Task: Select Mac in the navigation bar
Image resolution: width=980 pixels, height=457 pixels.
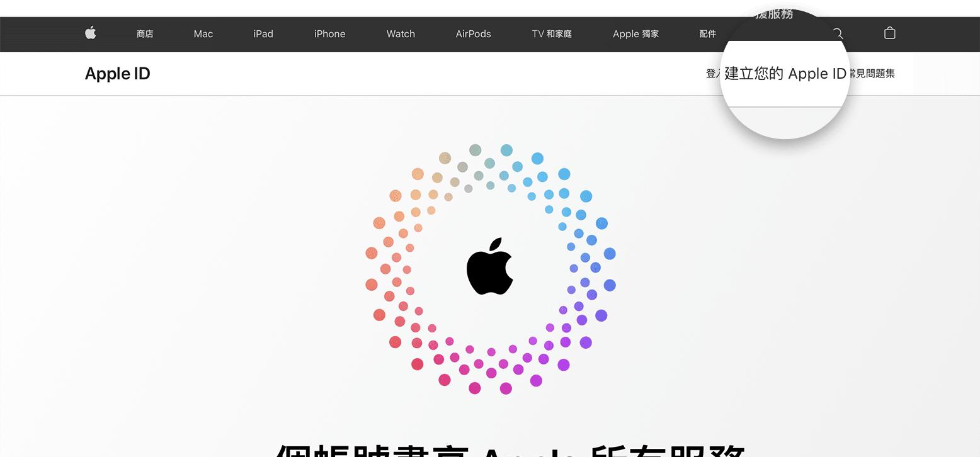Action: 203,34
